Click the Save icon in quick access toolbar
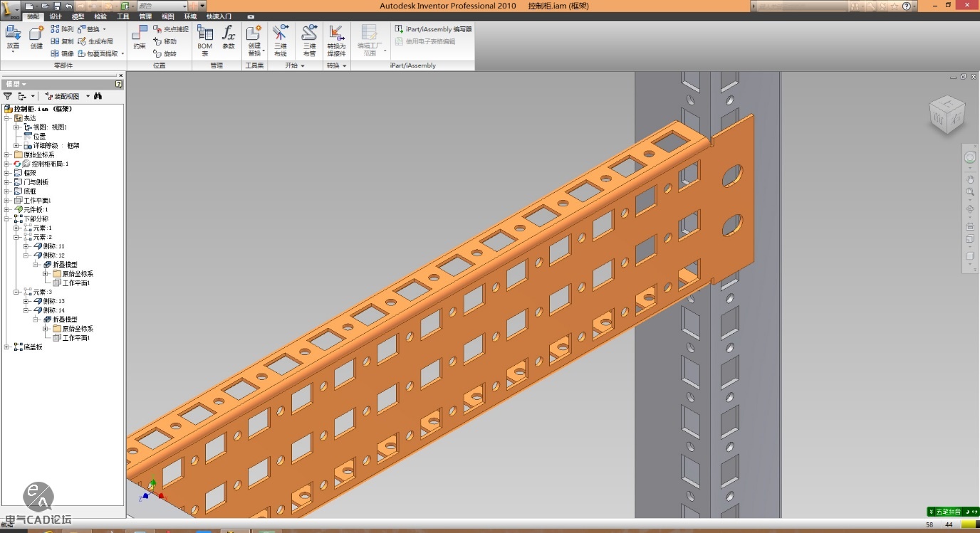Viewport: 980px width, 533px height. tap(56, 6)
